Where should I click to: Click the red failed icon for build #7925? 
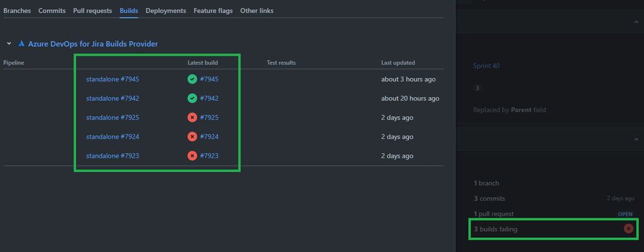point(192,118)
